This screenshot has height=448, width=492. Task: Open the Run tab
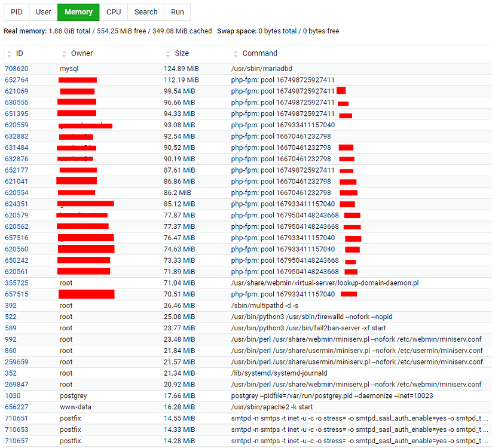tap(178, 12)
